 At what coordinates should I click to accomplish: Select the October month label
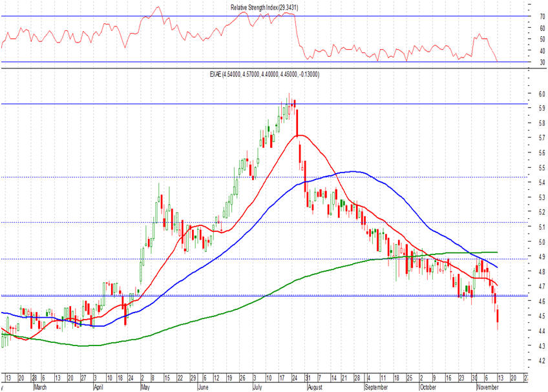pos(428,387)
